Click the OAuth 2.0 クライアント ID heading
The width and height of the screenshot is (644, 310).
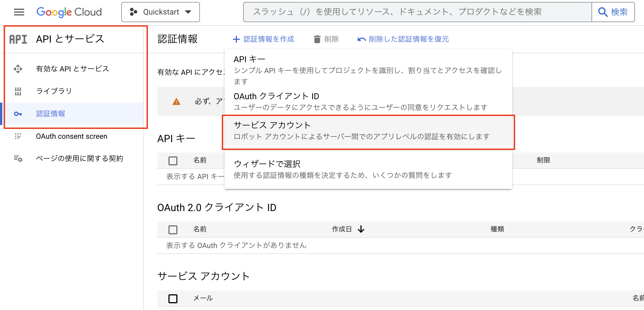pyautogui.click(x=217, y=208)
